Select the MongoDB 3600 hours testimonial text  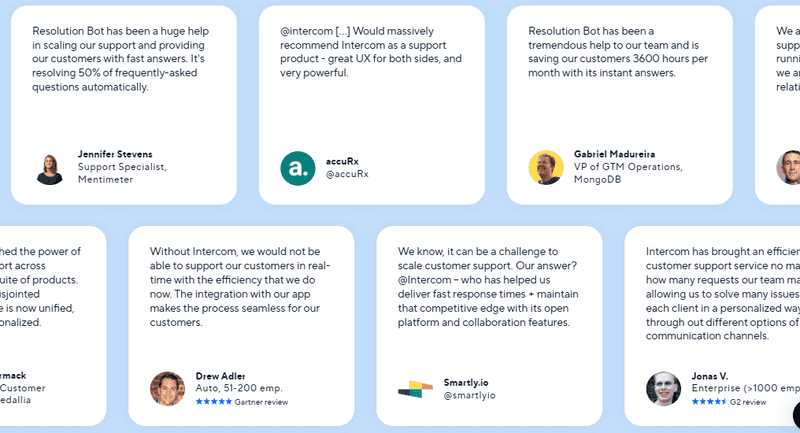(x=618, y=52)
